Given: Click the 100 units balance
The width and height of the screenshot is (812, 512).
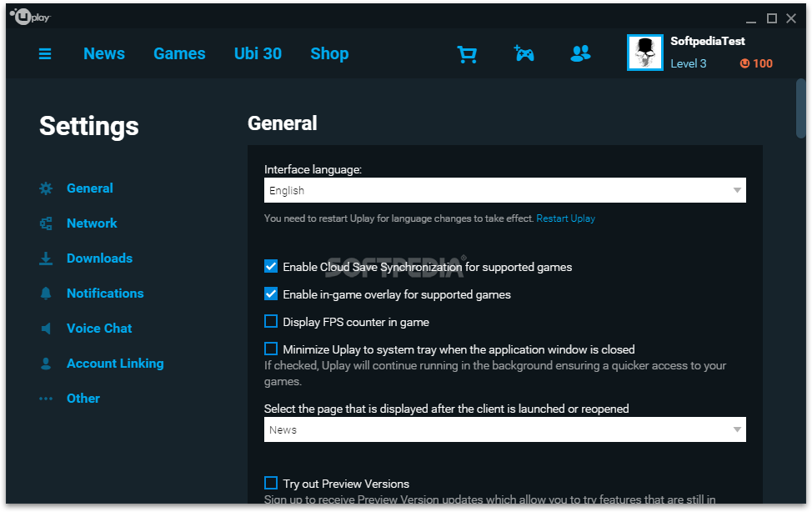Looking at the screenshot, I should pos(762,63).
